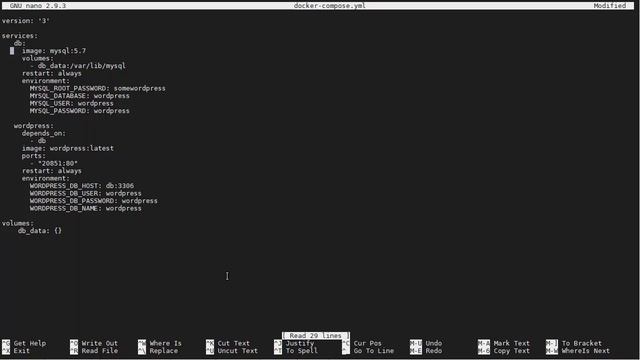
Task: Click the Redo shortcut label
Action: point(433,351)
